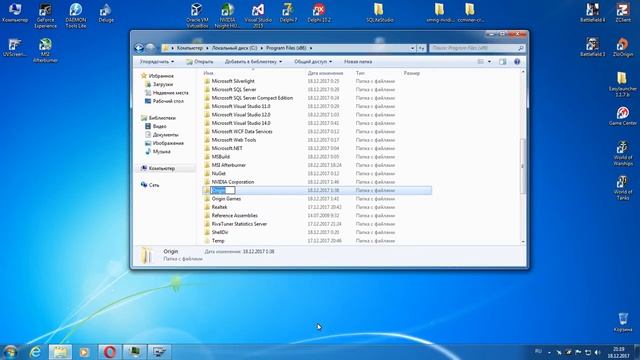Viewport: 640px width, 360px height.
Task: Select the Deluge desktop shortcut
Action: click(x=106, y=13)
